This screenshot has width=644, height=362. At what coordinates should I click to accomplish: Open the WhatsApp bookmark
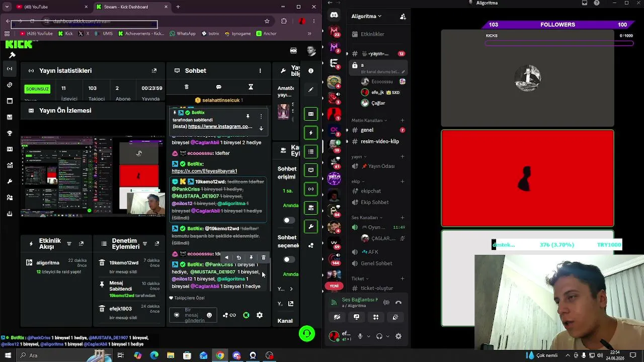point(183,34)
